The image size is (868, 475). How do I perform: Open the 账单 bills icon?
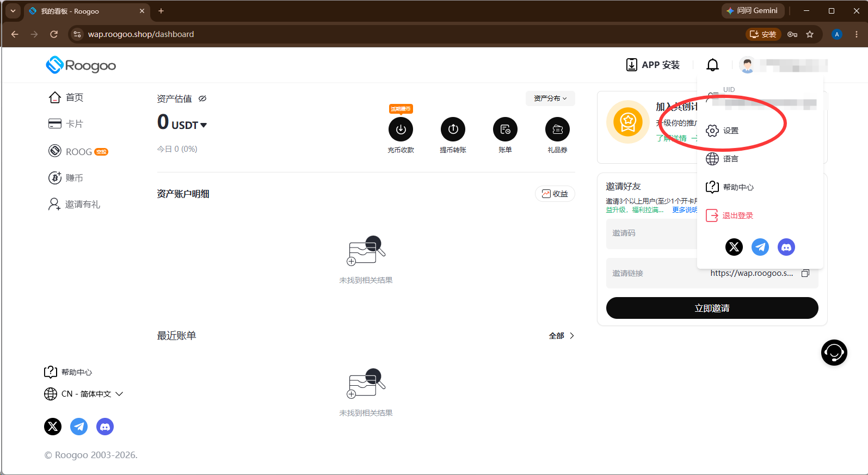click(x=505, y=129)
